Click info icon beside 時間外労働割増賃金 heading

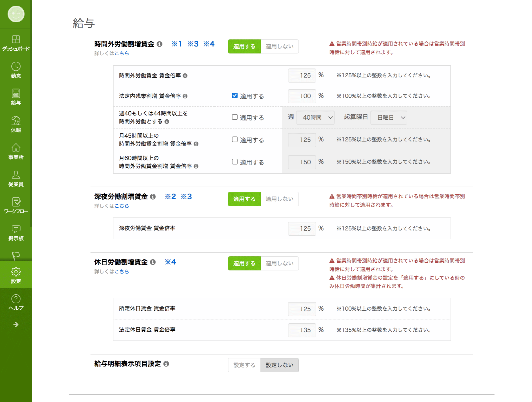click(x=160, y=44)
